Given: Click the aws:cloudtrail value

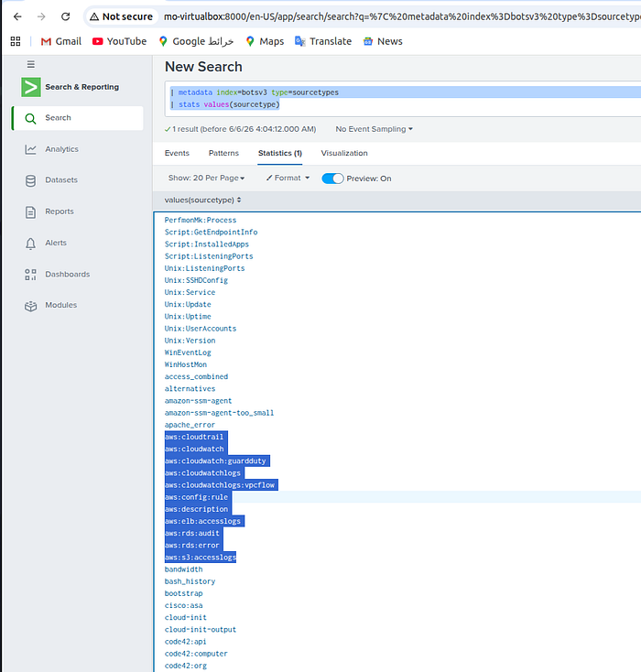Looking at the screenshot, I should 194,437.
